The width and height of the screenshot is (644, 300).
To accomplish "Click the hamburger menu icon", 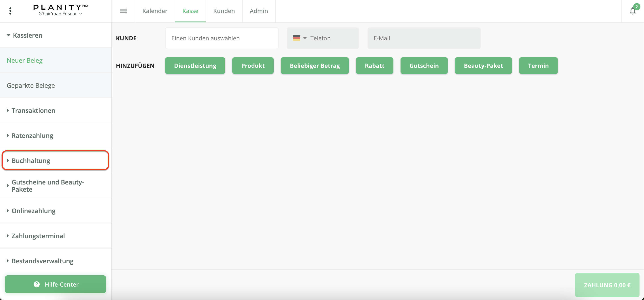I will (123, 11).
